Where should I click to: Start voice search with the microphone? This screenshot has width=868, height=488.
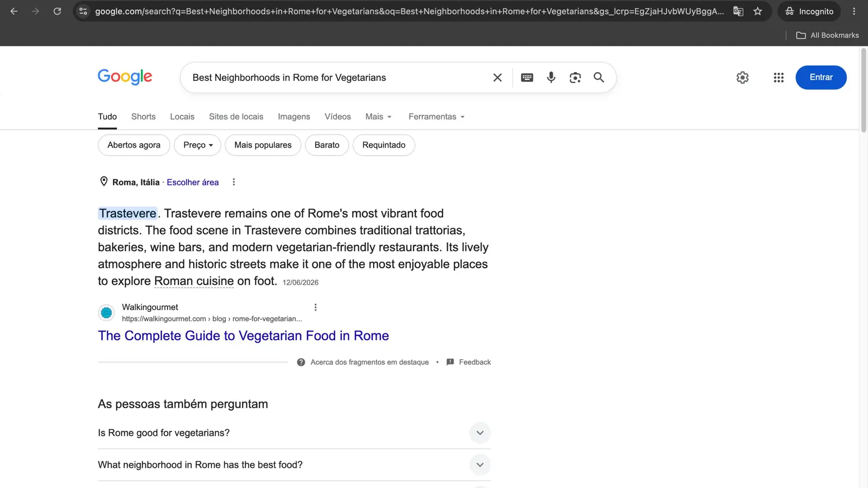(551, 78)
